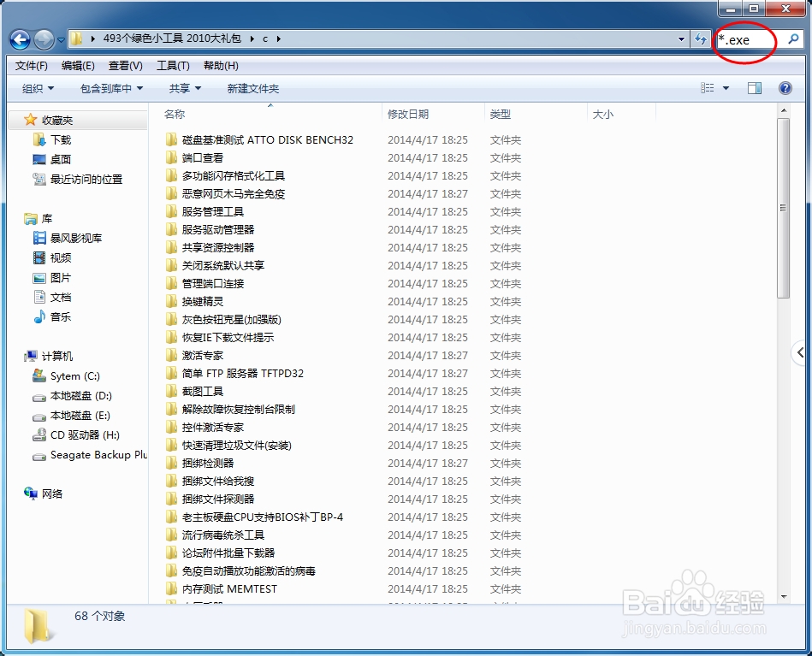Open the 组织 dropdown

38,89
